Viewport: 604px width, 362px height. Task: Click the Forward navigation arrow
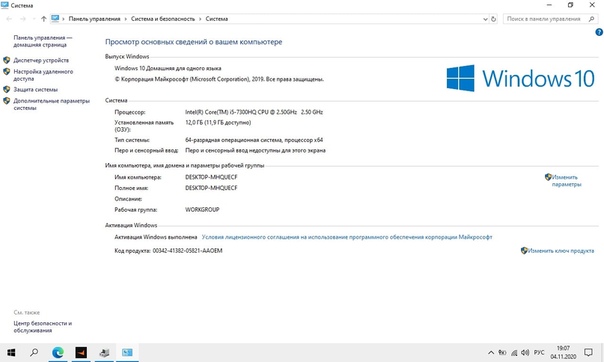(x=23, y=19)
